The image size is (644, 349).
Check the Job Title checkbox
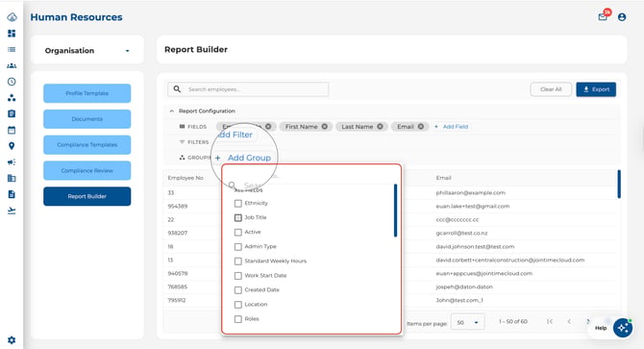pos(237,217)
